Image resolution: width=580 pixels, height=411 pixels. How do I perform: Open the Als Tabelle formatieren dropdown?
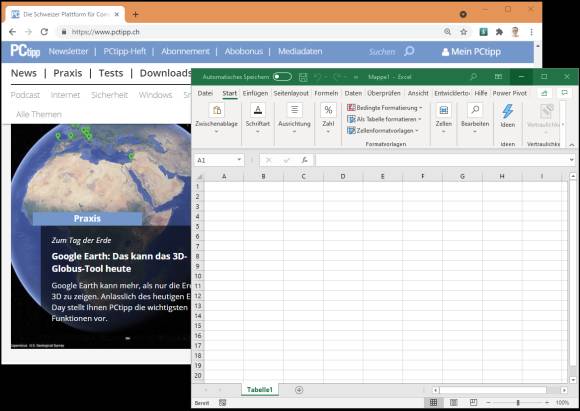point(384,119)
